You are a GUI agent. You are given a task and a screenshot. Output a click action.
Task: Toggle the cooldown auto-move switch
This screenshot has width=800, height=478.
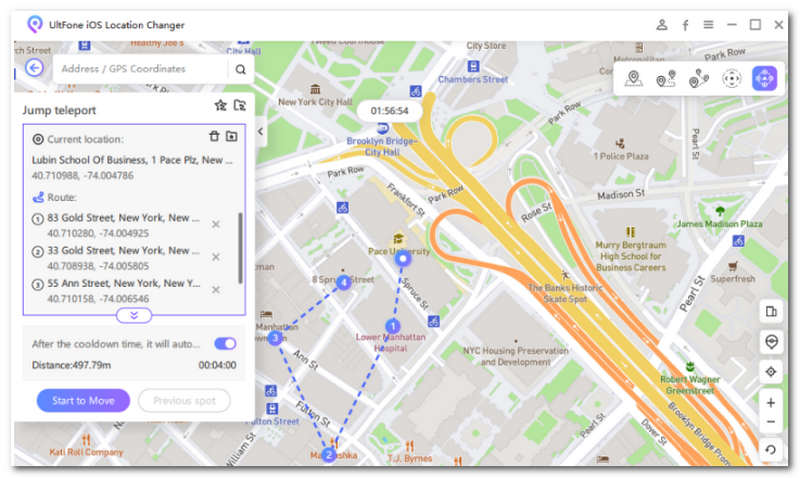pos(225,344)
